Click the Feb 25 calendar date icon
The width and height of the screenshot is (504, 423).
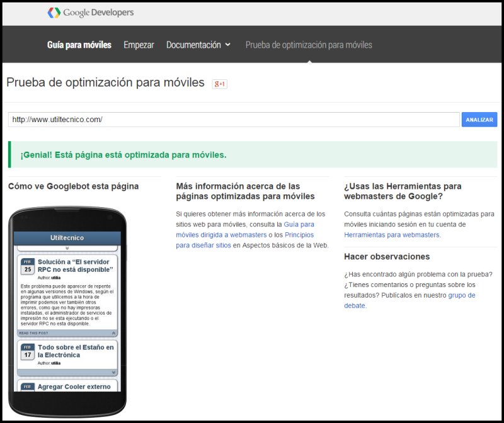[x=28, y=266]
